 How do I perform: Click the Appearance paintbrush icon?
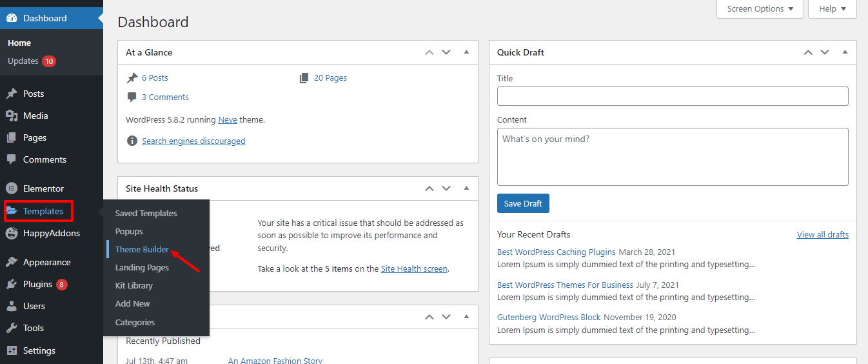pos(12,263)
